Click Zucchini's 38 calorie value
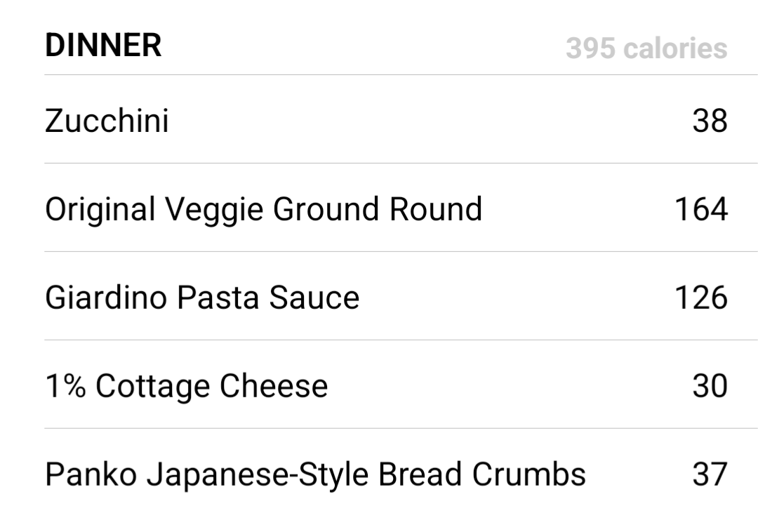 click(710, 120)
